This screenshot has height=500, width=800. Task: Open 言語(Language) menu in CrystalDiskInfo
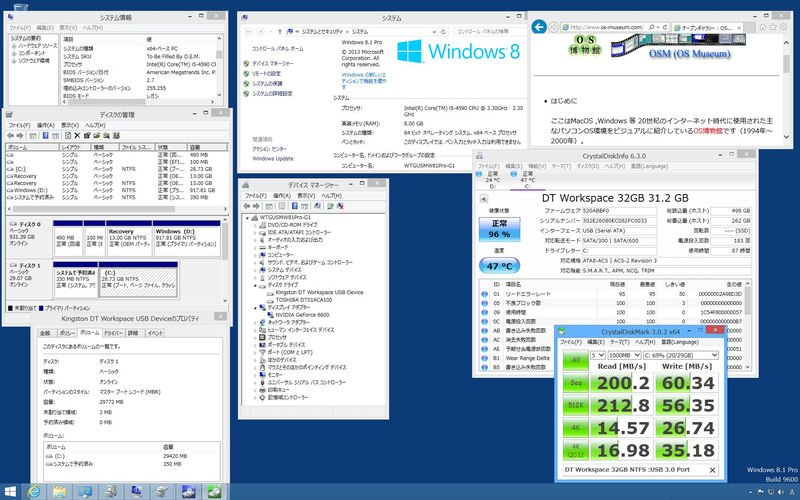(x=649, y=166)
